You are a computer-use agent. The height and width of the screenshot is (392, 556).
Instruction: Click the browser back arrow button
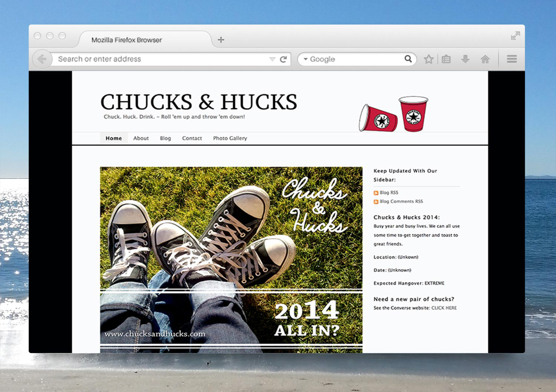click(x=42, y=59)
